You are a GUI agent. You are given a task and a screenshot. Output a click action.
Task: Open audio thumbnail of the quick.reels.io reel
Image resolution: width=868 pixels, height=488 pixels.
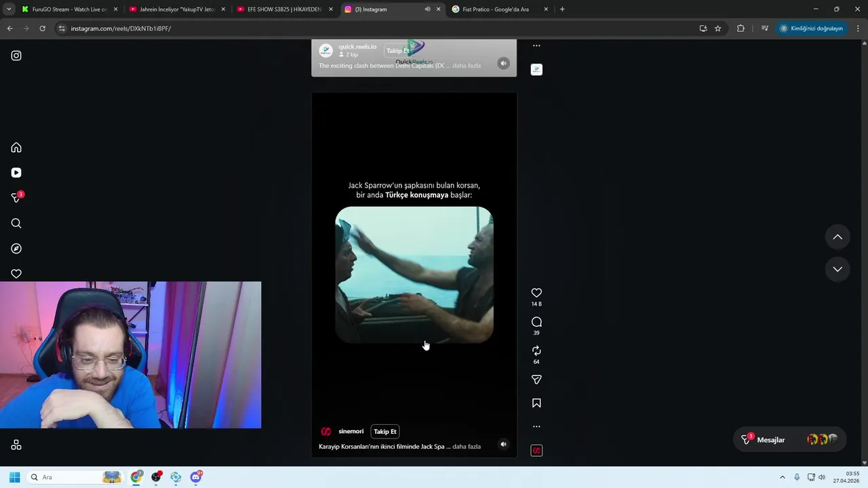(536, 70)
